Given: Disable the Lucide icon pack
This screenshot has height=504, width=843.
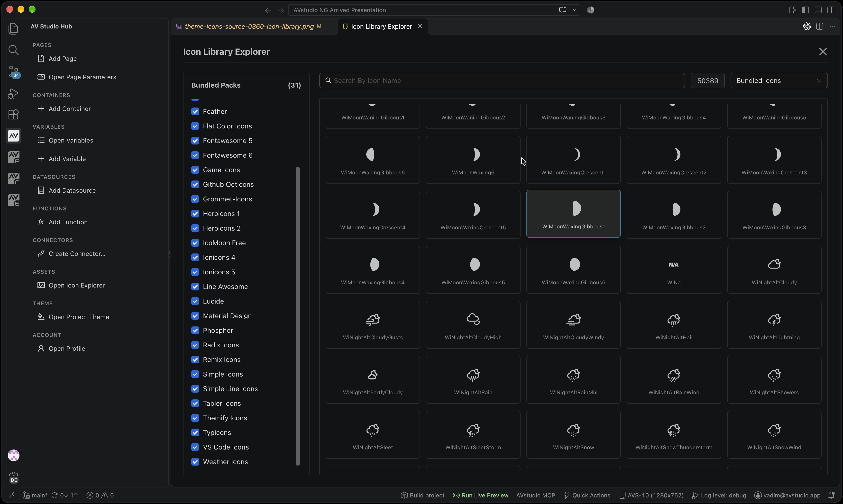Looking at the screenshot, I should tap(195, 301).
